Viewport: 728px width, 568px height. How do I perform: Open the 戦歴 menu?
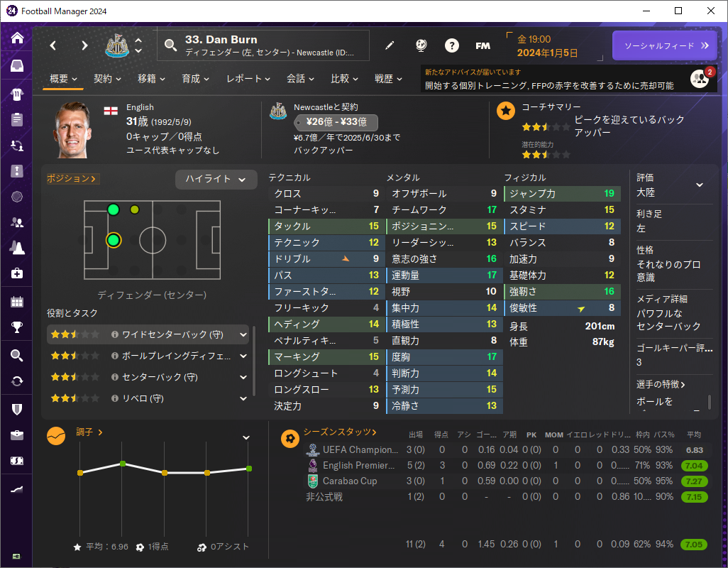coord(388,79)
